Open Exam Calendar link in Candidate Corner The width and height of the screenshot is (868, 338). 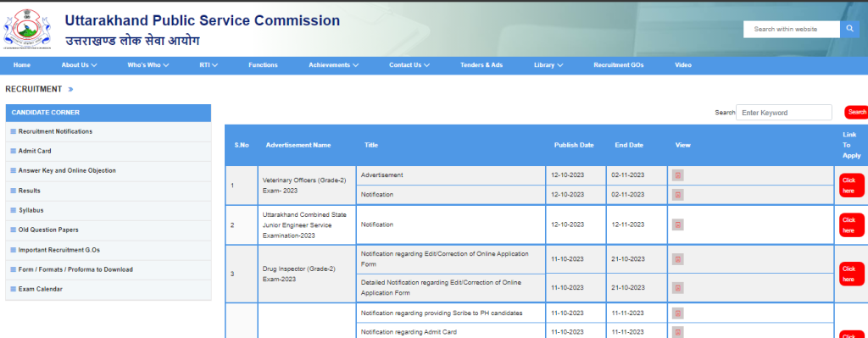pos(41,290)
